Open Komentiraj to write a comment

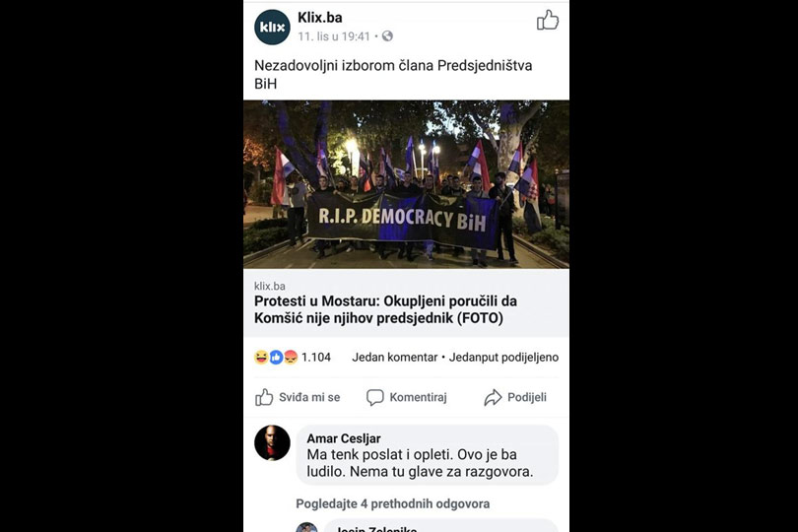coord(407,398)
